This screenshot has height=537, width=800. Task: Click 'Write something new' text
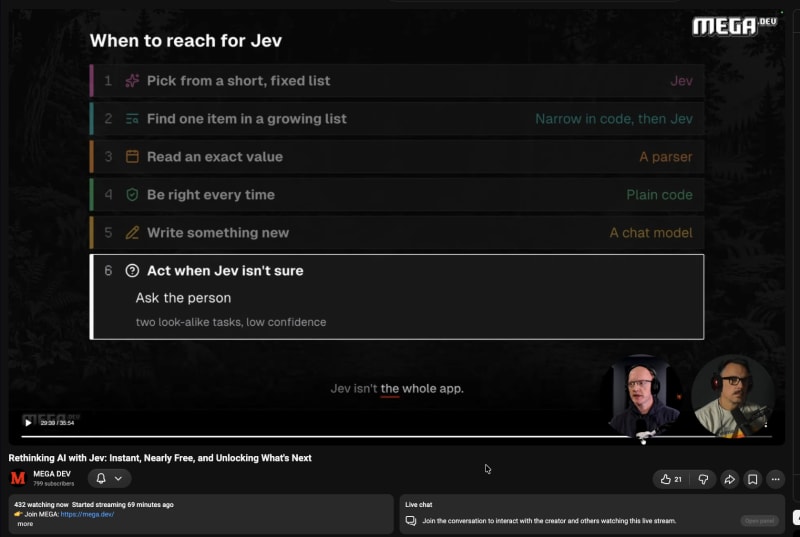coord(218,233)
